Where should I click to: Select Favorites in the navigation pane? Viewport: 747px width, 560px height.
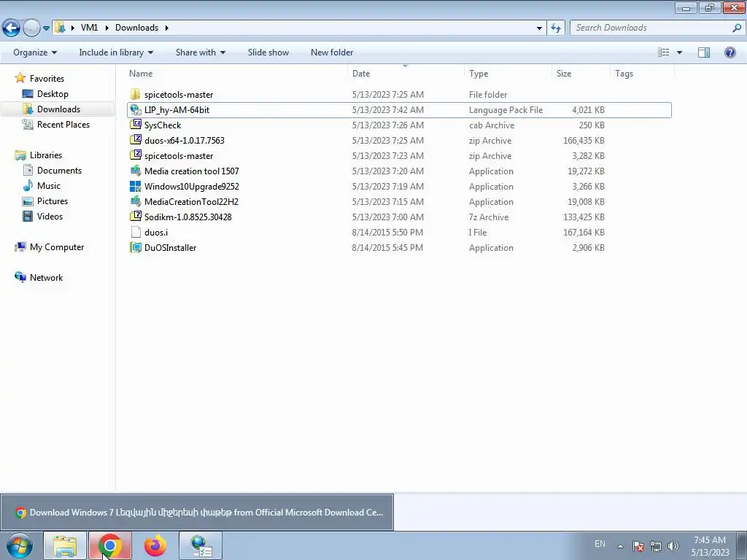(47, 79)
